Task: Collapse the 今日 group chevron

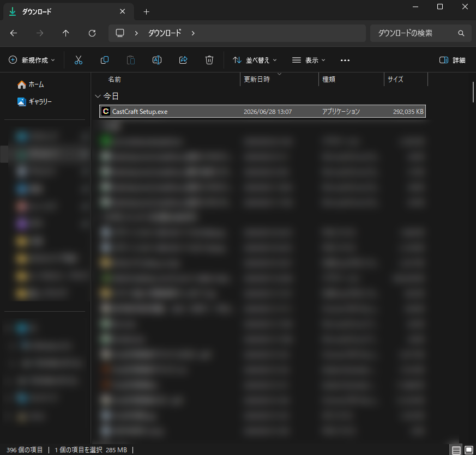Action: [x=98, y=96]
